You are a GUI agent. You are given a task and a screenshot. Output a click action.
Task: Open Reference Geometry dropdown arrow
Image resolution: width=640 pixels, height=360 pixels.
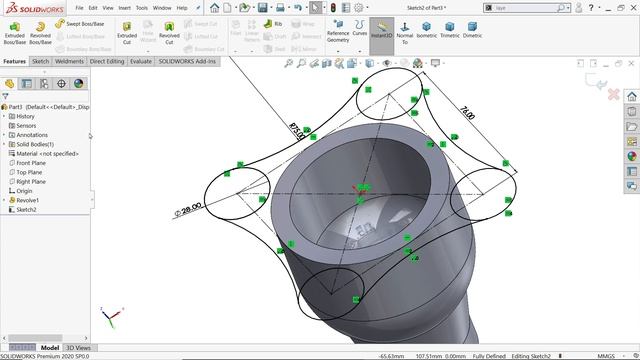click(x=338, y=51)
